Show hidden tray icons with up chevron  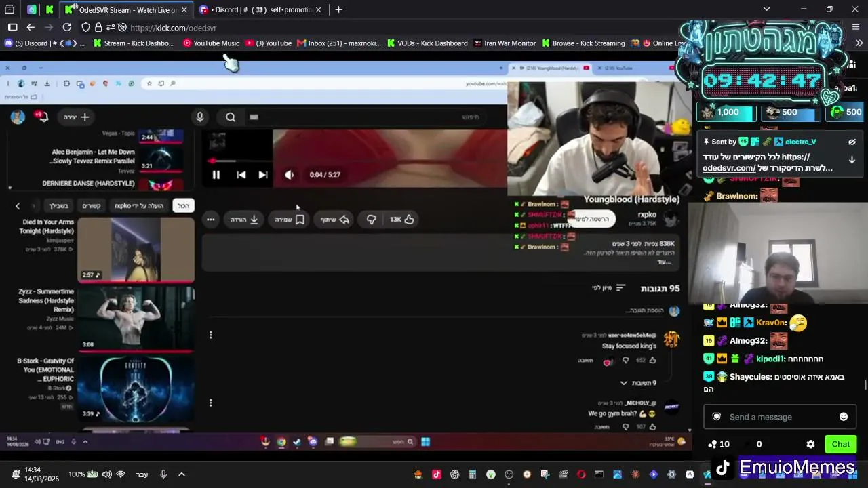point(182,474)
